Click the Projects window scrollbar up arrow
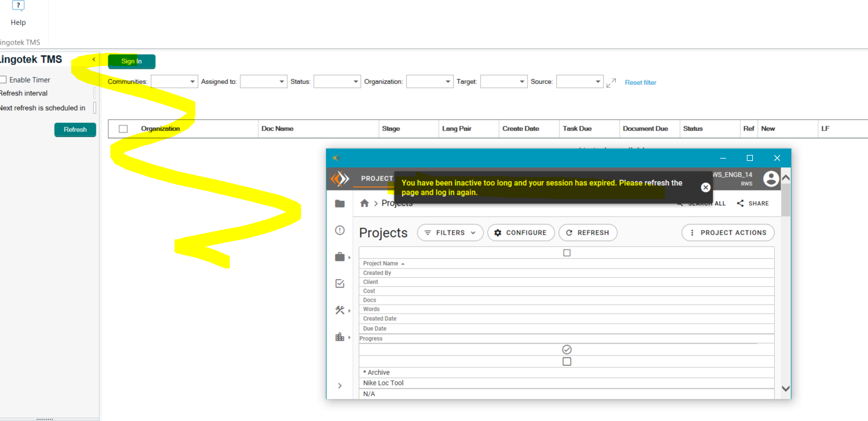The image size is (868, 421). 786,178
